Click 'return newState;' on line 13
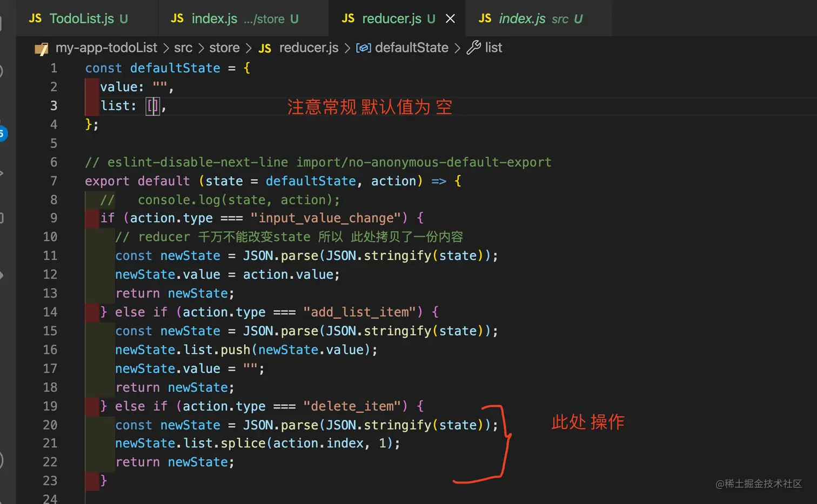Viewport: 817px width, 504px height. (x=175, y=293)
